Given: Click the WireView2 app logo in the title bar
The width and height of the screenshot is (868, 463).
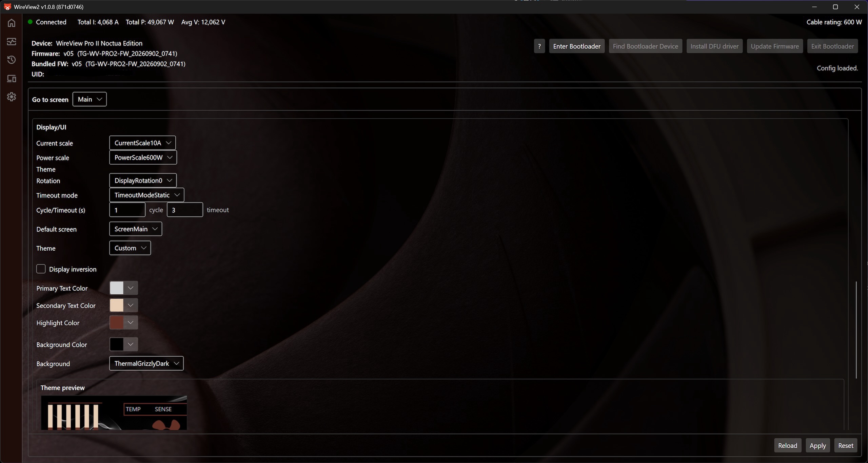Looking at the screenshot, I should [x=7, y=7].
